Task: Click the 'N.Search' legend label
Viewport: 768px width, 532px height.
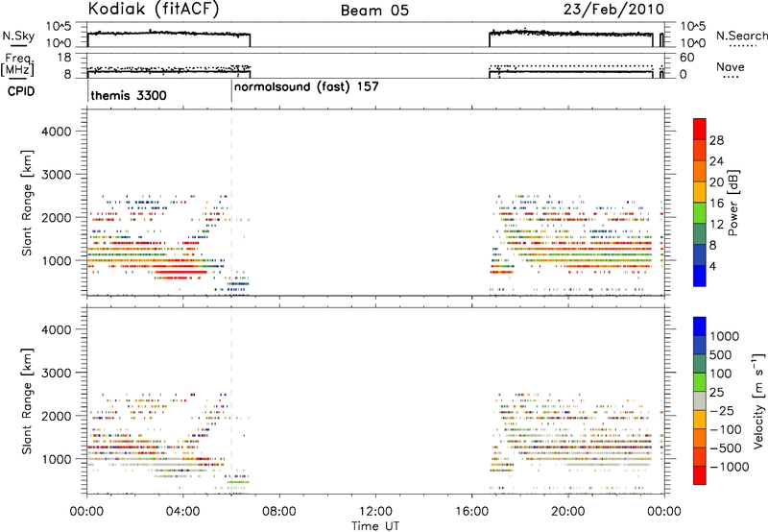Action: [x=741, y=36]
